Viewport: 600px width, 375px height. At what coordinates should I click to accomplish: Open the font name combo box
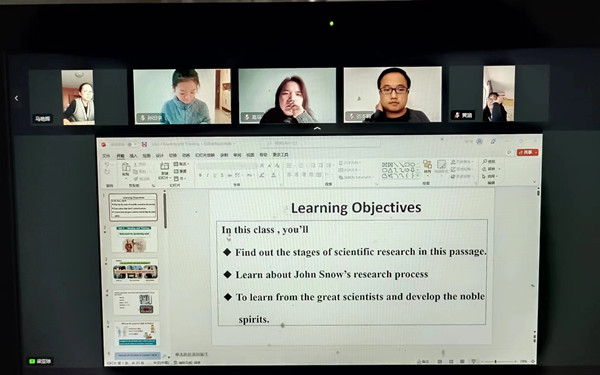[x=227, y=165]
